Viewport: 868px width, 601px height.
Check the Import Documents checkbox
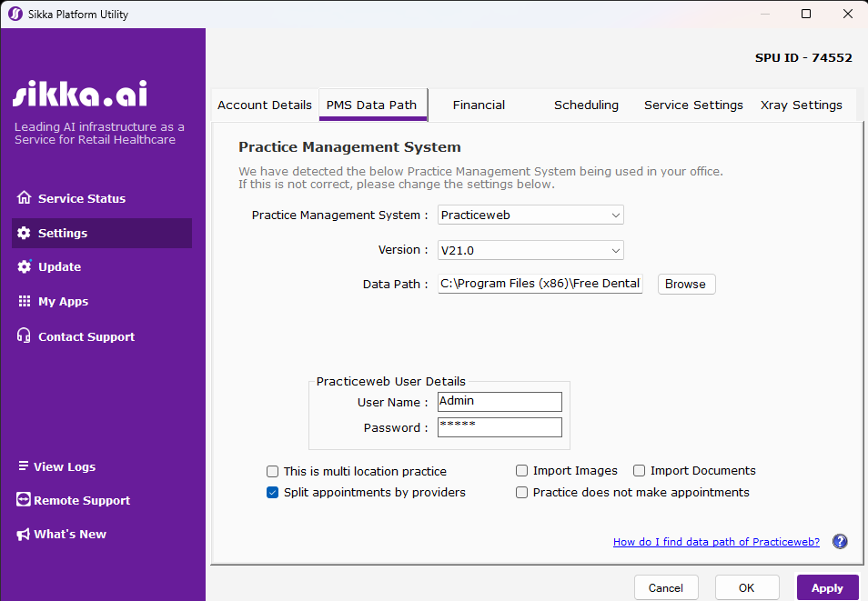point(639,470)
